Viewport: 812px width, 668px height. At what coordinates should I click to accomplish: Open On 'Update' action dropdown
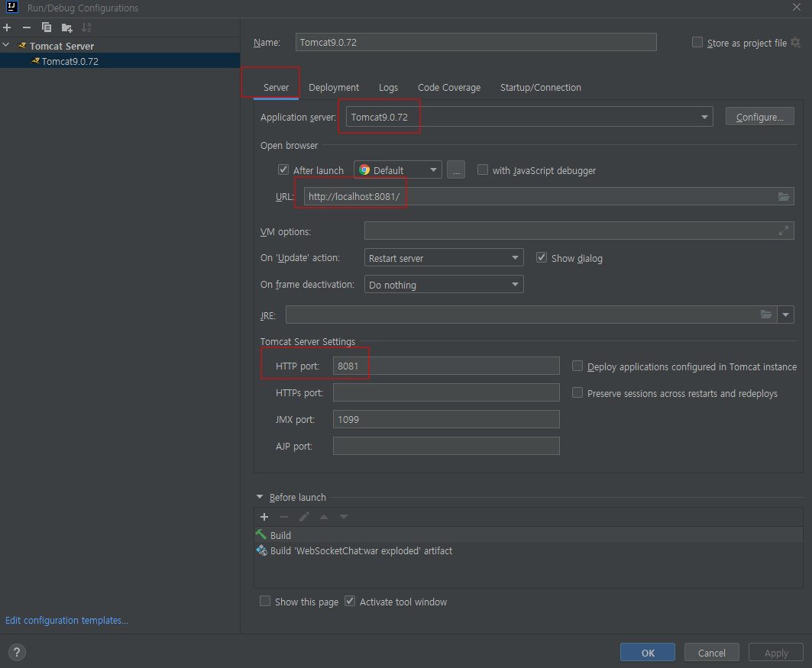[444, 258]
